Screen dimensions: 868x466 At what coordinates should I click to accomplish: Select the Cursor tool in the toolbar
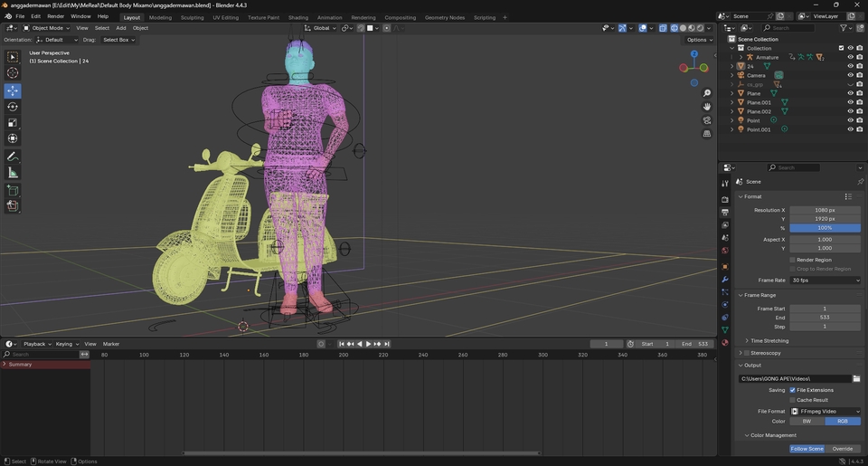13,73
